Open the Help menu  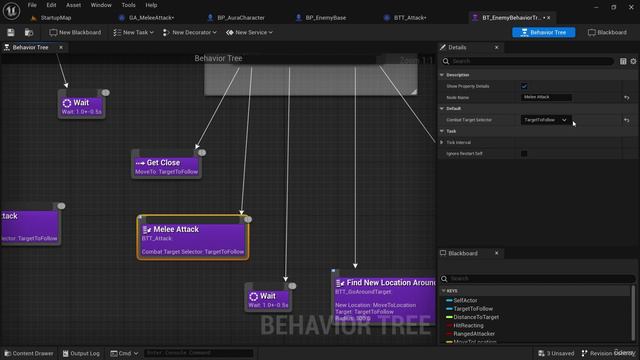click(151, 5)
